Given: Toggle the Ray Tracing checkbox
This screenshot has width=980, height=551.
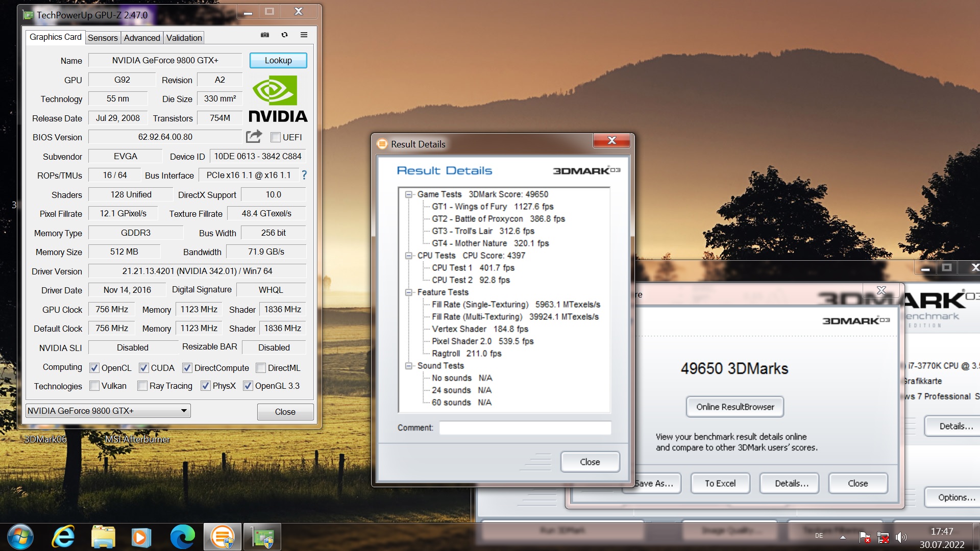Looking at the screenshot, I should click(x=142, y=386).
